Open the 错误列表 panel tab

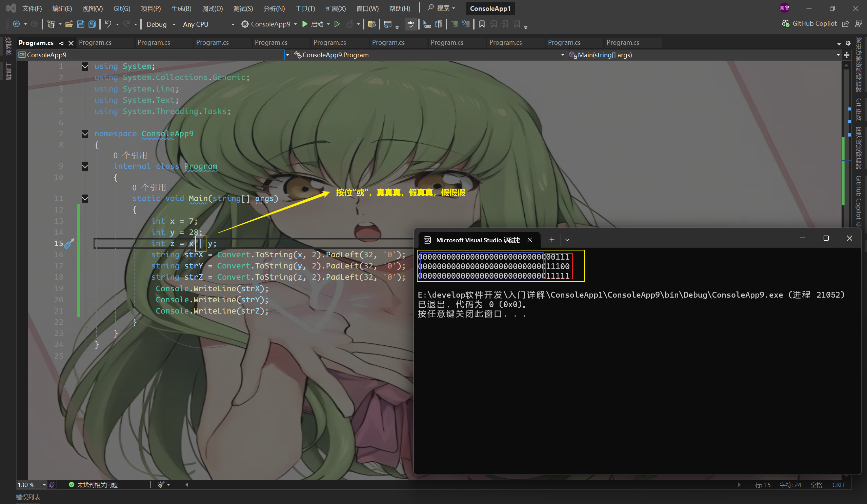pos(28,497)
